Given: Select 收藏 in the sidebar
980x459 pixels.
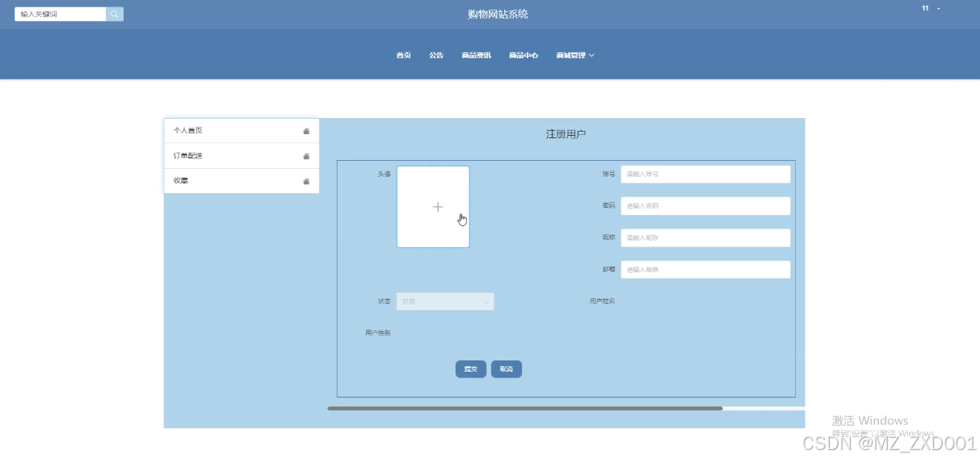Looking at the screenshot, I should (x=242, y=181).
